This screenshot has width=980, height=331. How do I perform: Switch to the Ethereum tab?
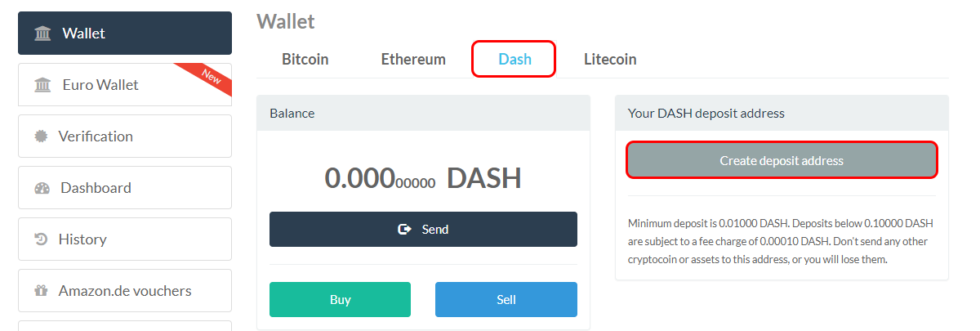point(413,59)
